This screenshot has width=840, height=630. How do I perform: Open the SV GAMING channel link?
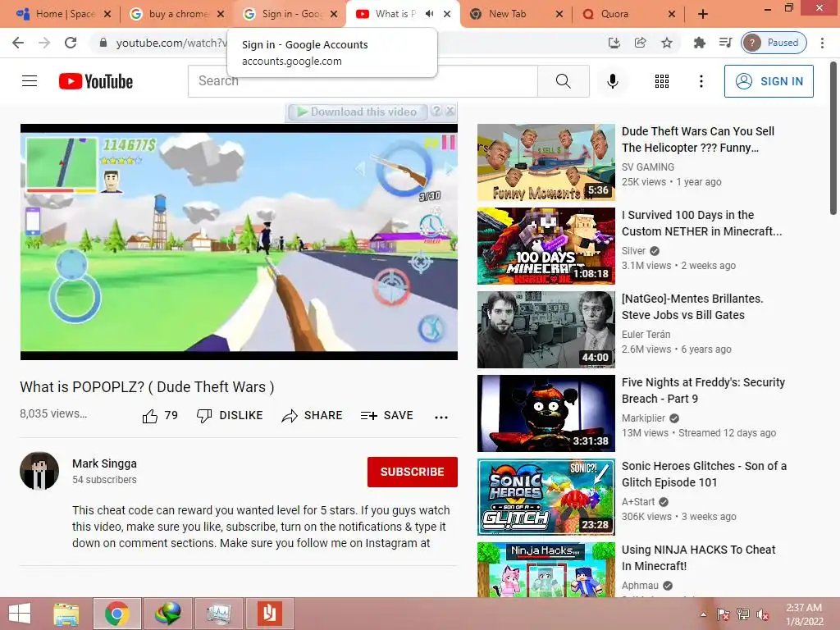(x=648, y=167)
